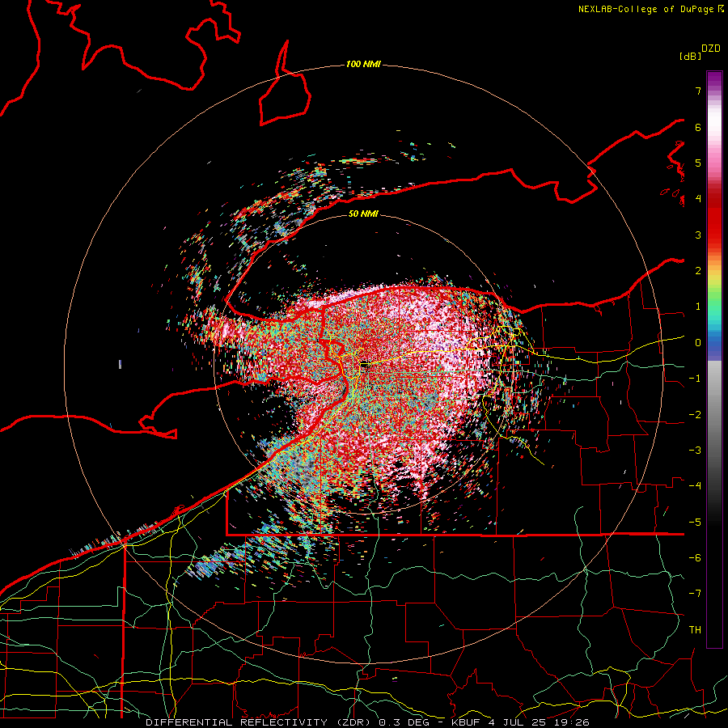The image size is (728, 728).
Task: Click the -7 dB tick label
Action: pos(695,594)
